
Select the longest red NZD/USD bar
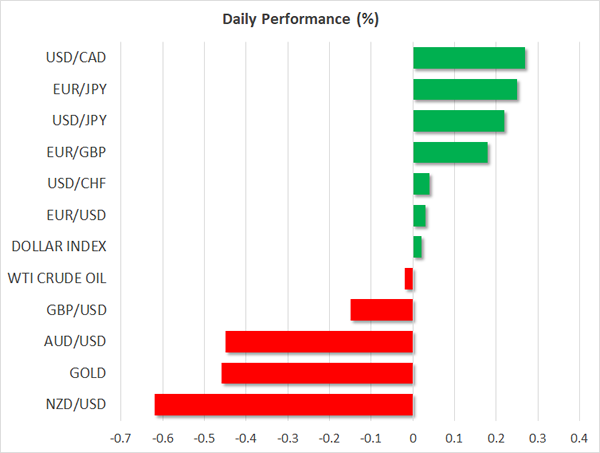(284, 405)
